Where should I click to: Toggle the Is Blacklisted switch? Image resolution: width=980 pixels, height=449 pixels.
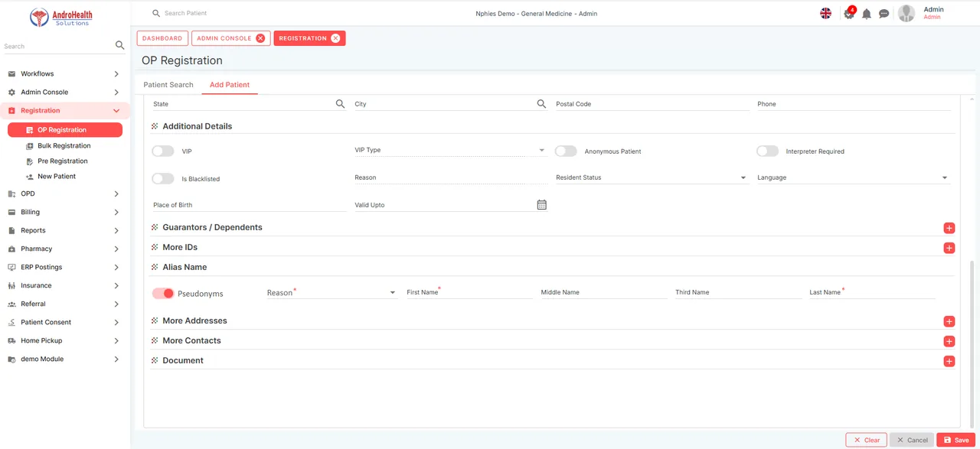pos(163,179)
